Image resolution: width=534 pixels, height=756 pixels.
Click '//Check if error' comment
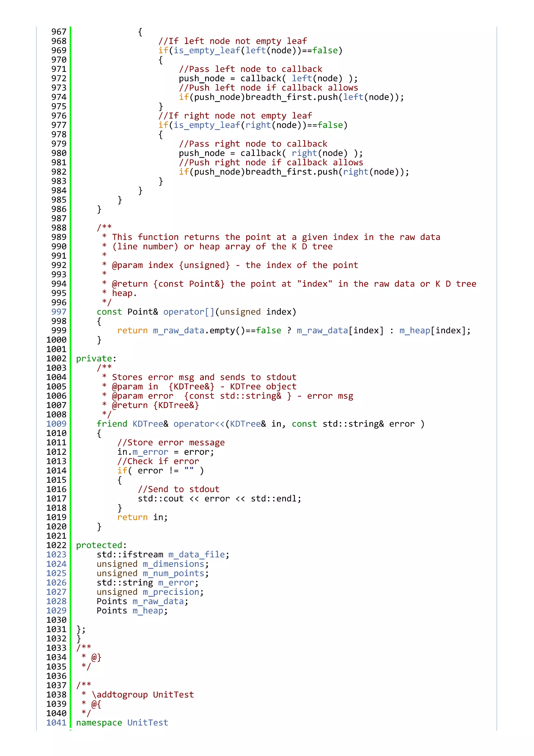click(x=158, y=461)
